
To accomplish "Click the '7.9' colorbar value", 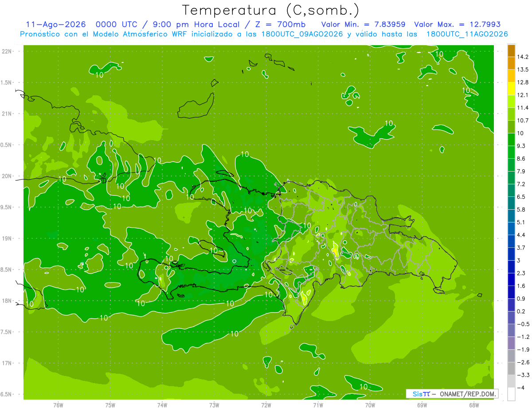I will pyautogui.click(x=522, y=171).
